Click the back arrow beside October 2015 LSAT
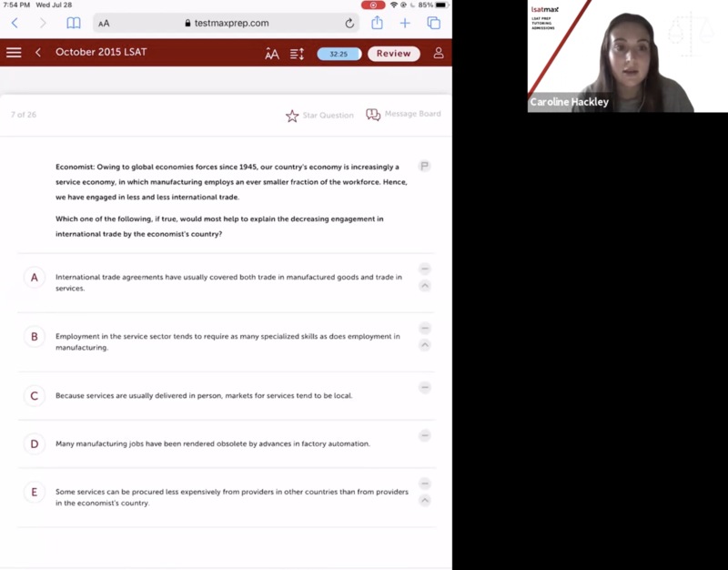Viewport: 728px width, 570px height. [x=38, y=53]
